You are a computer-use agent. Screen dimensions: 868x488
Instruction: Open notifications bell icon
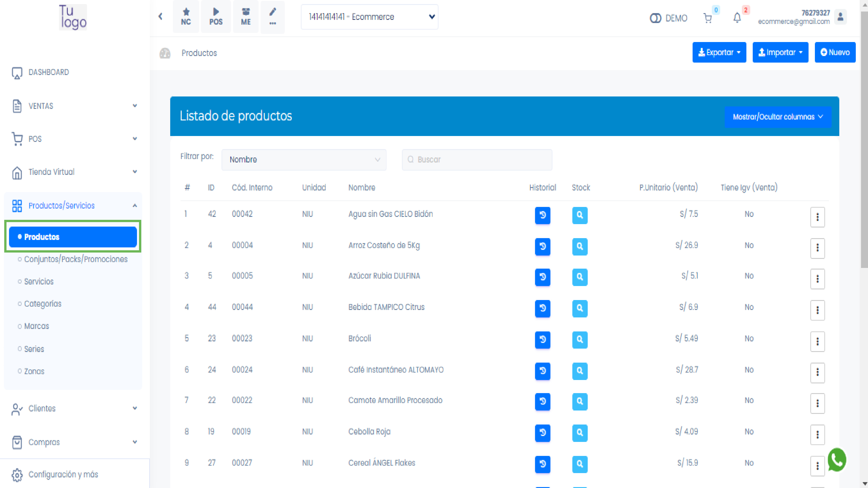[737, 18]
